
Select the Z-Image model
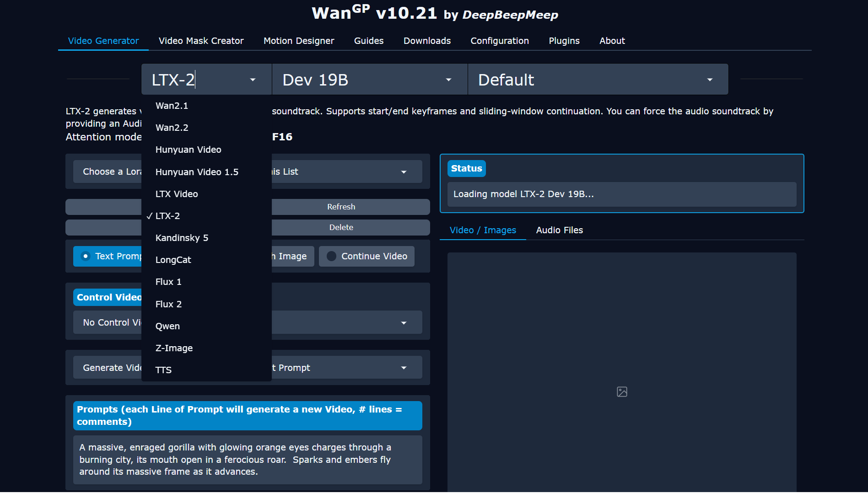click(174, 348)
